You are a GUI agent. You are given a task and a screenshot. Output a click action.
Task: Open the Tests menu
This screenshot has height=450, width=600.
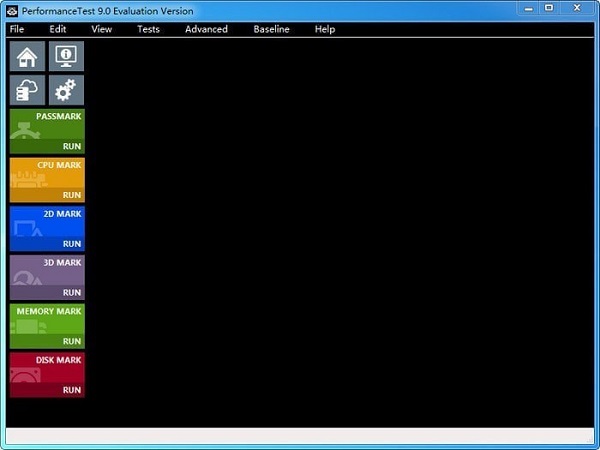pyautogui.click(x=148, y=29)
